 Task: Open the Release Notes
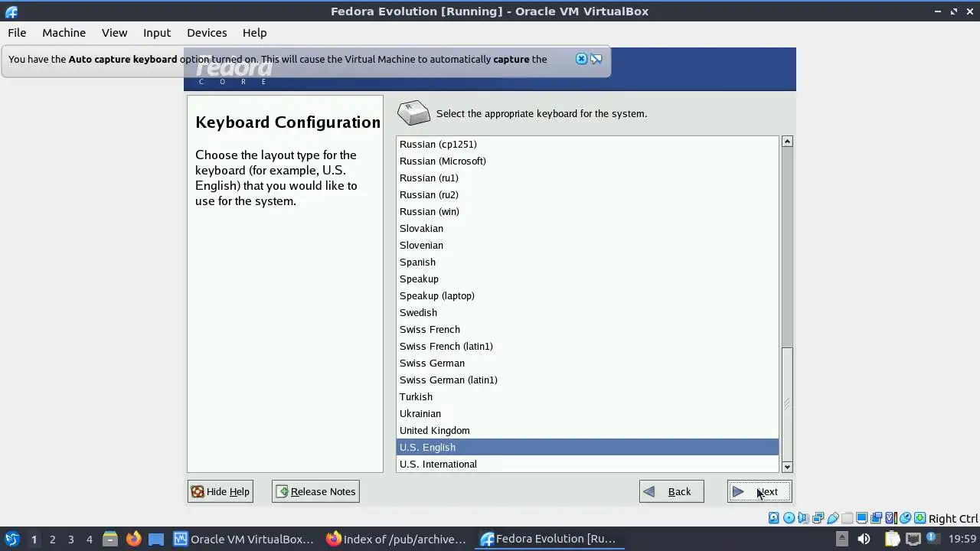315,491
